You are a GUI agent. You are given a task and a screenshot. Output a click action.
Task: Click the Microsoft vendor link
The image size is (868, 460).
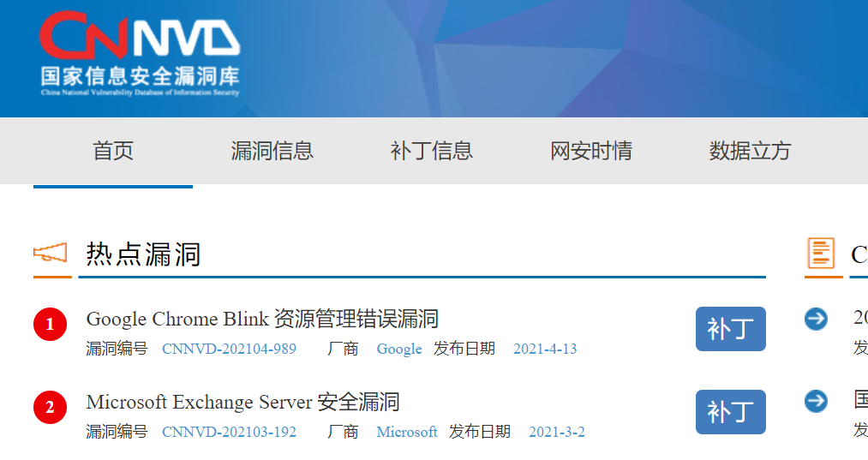(407, 432)
